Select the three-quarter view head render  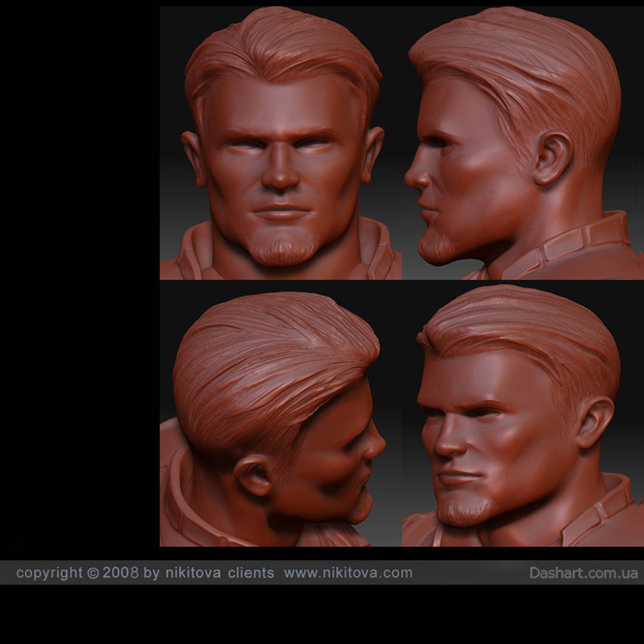pyautogui.click(x=522, y=419)
